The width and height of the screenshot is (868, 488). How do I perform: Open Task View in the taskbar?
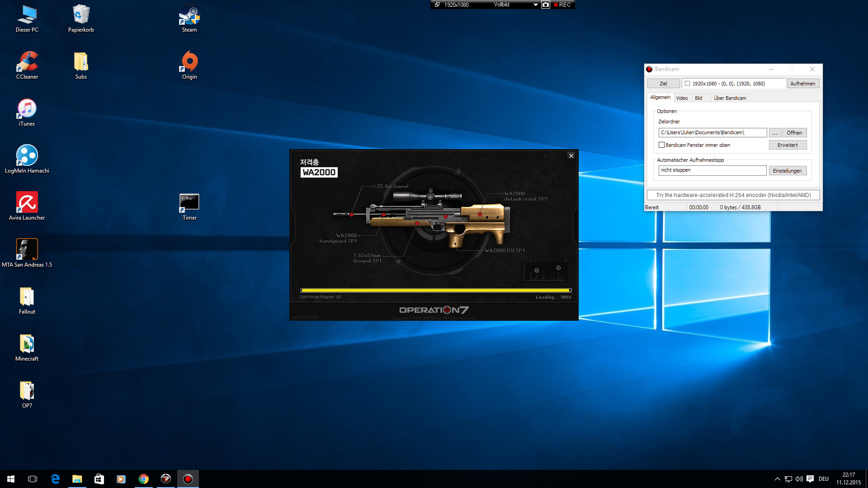point(33,479)
